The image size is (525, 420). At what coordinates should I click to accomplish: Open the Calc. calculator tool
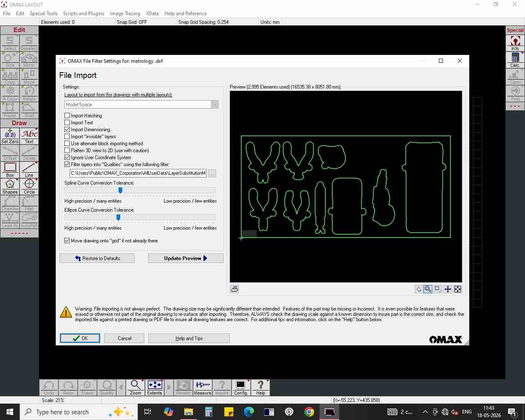point(515,60)
